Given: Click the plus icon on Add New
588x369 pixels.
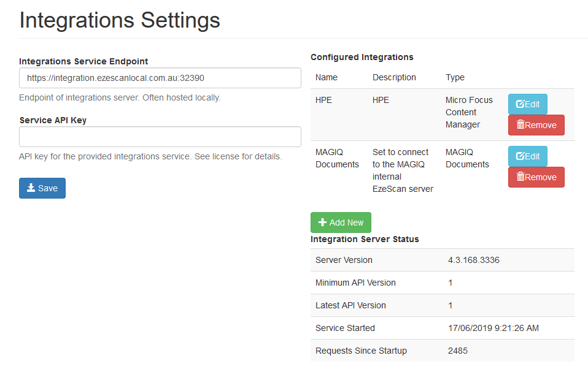Looking at the screenshot, I should tap(322, 223).
